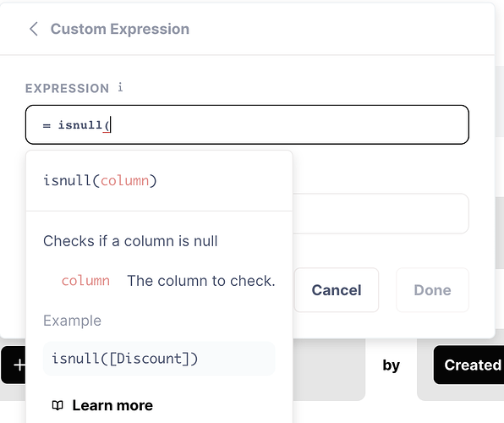Click the Cancel button
The width and height of the screenshot is (504, 423).
click(x=337, y=290)
